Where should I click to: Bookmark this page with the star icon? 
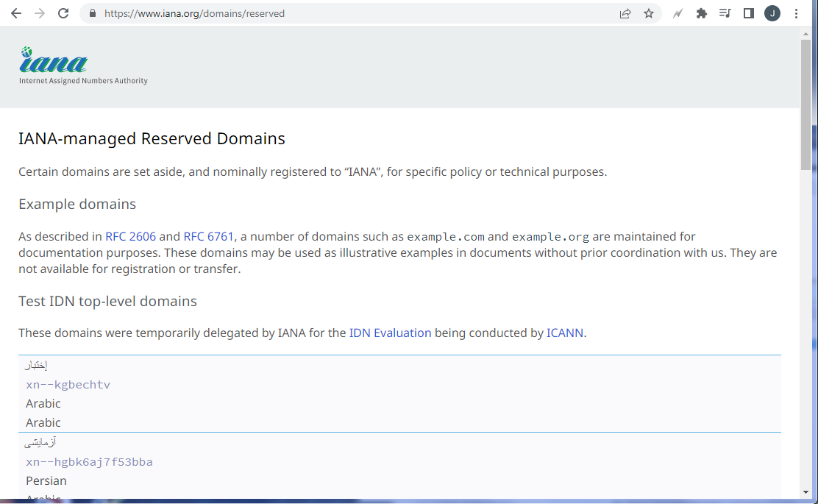[649, 13]
